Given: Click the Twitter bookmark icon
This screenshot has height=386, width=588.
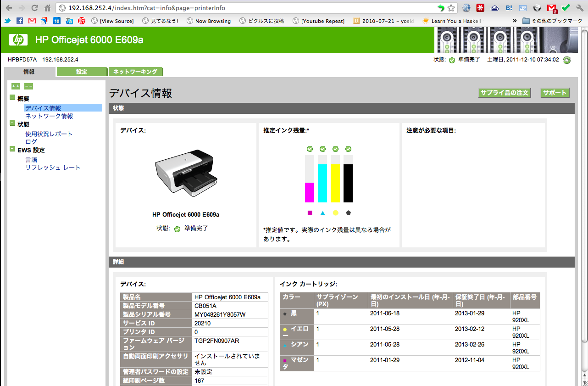Looking at the screenshot, I should click(7, 21).
